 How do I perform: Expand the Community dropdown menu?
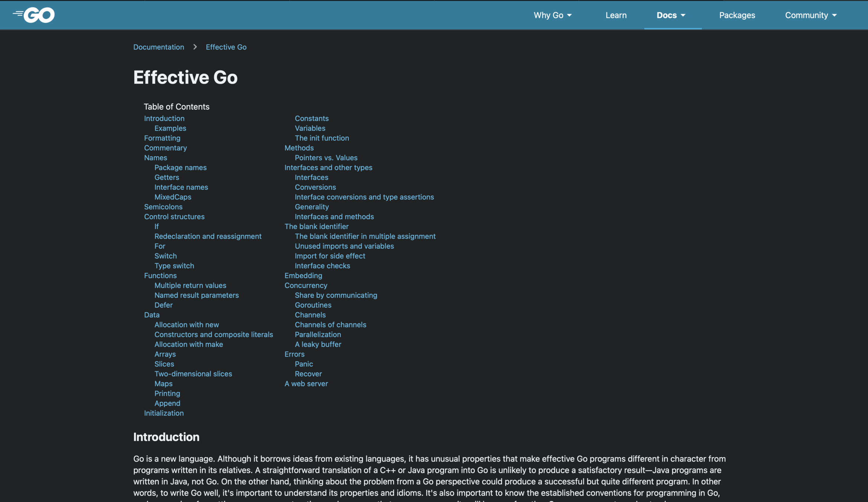pos(811,15)
